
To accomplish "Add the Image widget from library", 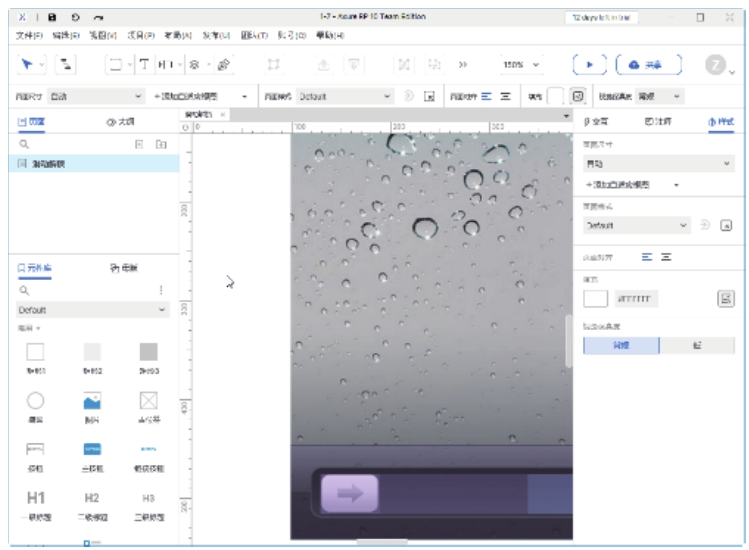I will [x=91, y=400].
